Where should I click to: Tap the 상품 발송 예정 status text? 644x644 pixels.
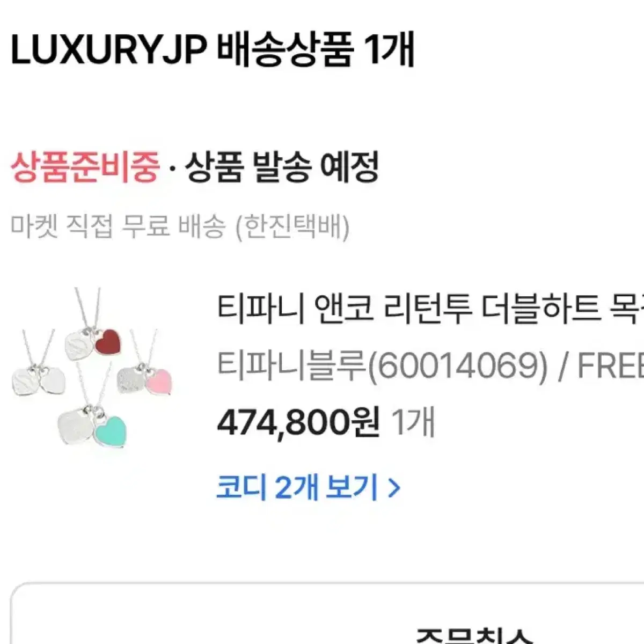pos(282,167)
